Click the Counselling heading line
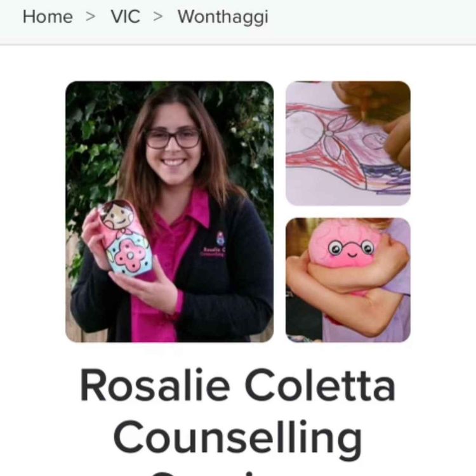 click(x=238, y=439)
